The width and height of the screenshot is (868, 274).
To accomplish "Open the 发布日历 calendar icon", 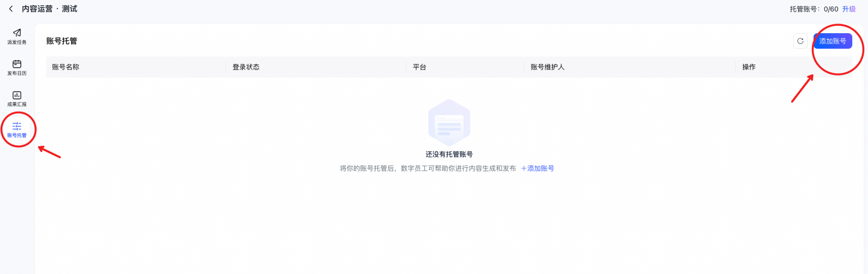I will [x=17, y=64].
